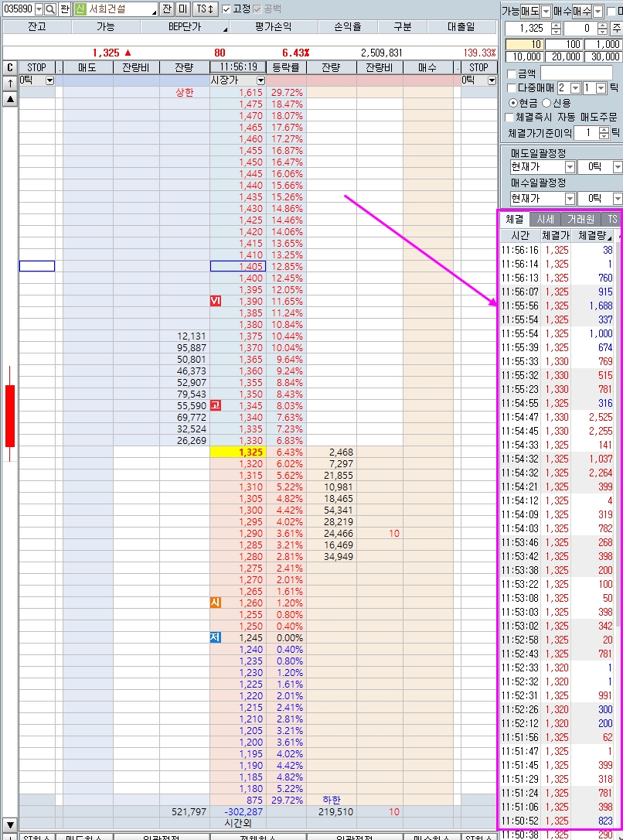
Task: Click the green 신 badge beside 서희건설
Action: click(80, 9)
